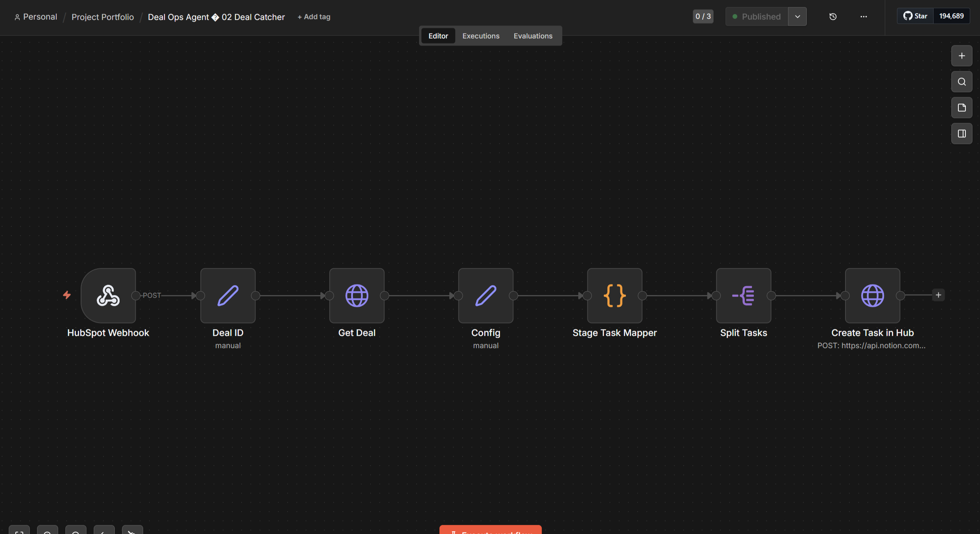
Task: Select the Deal ID pencil node
Action: (x=228, y=296)
